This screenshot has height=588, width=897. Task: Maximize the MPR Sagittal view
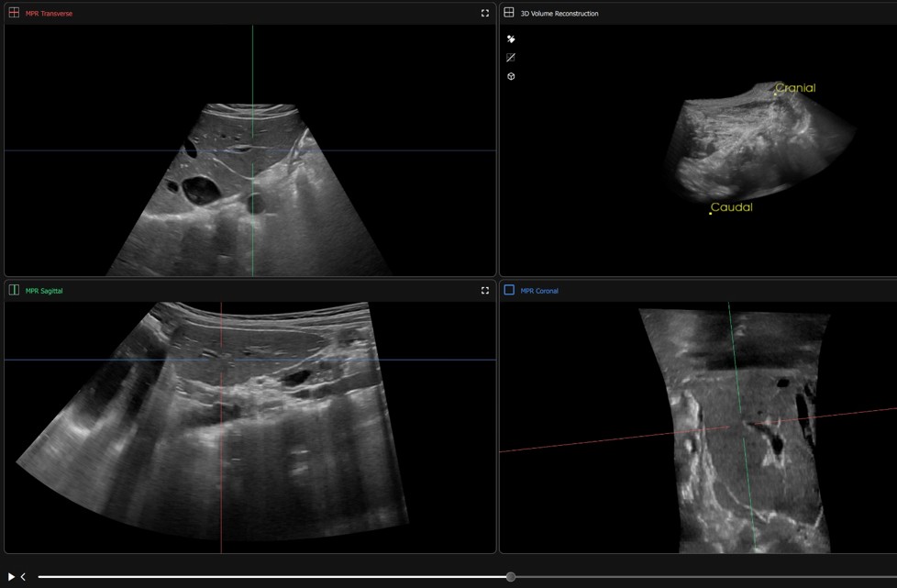coord(485,291)
